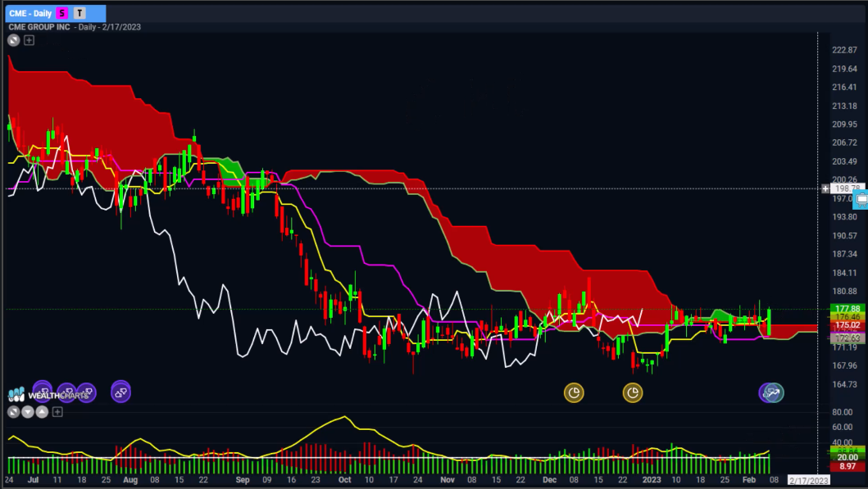This screenshot has width=868, height=489.
Task: Click the 203.49 price axis label
Action: [x=844, y=161]
